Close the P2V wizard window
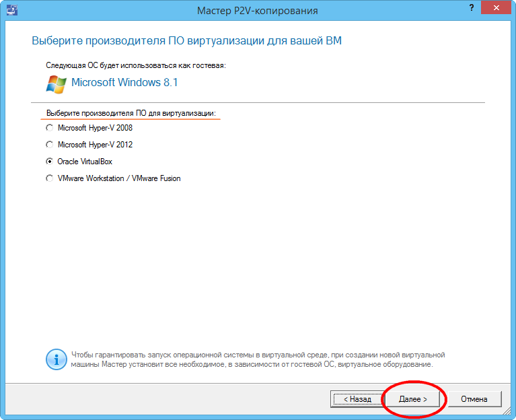Viewport: 516px width, 420px height. pos(496,7)
